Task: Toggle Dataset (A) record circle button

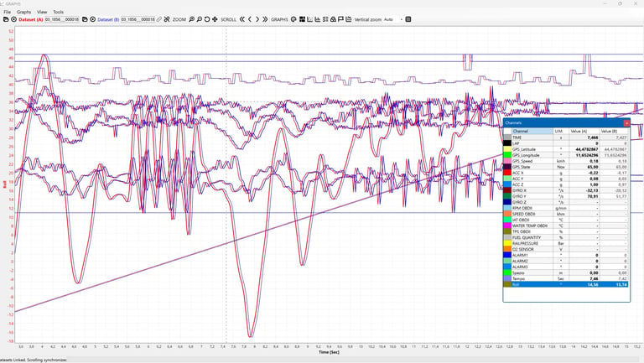Action: (x=13, y=19)
